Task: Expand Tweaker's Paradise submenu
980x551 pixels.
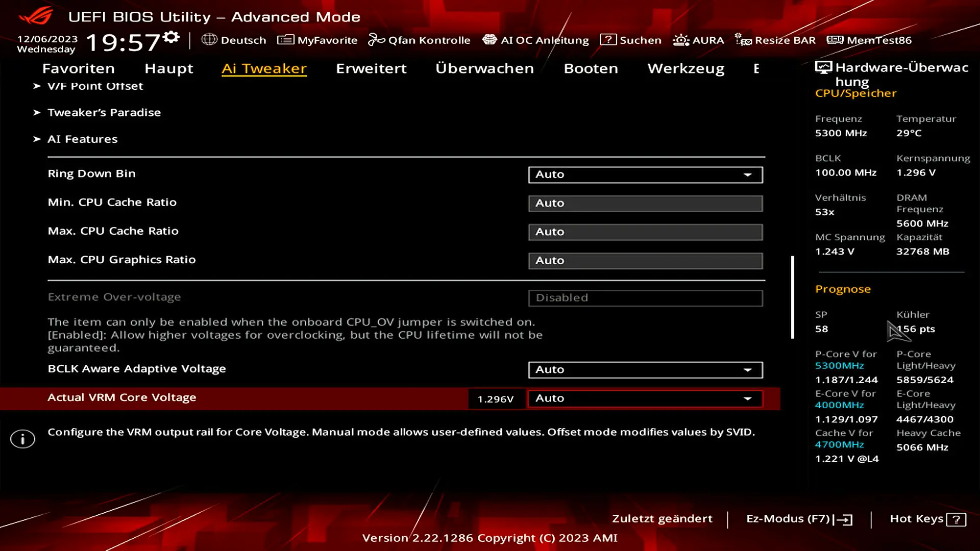Action: (x=104, y=112)
